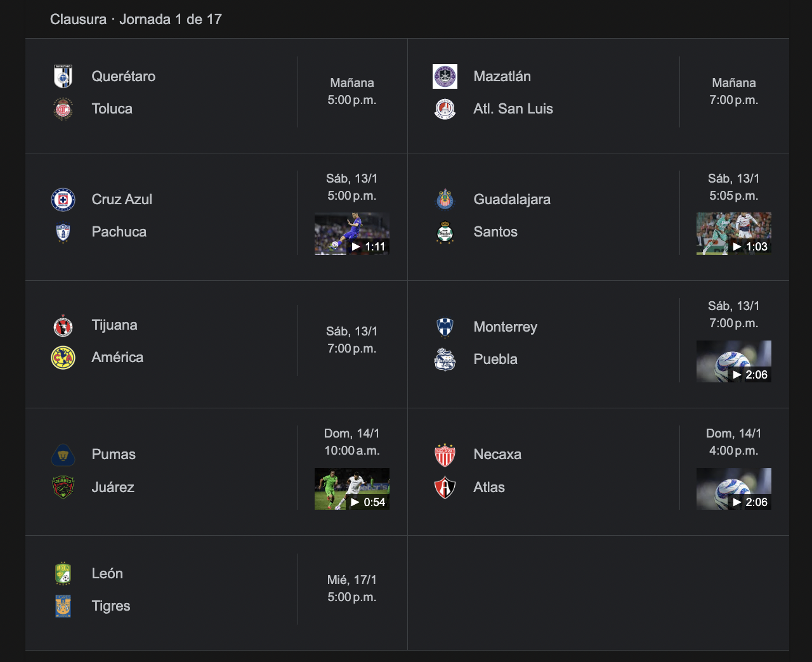The height and width of the screenshot is (662, 812).
Task: Open the León team name link
Action: coord(107,574)
